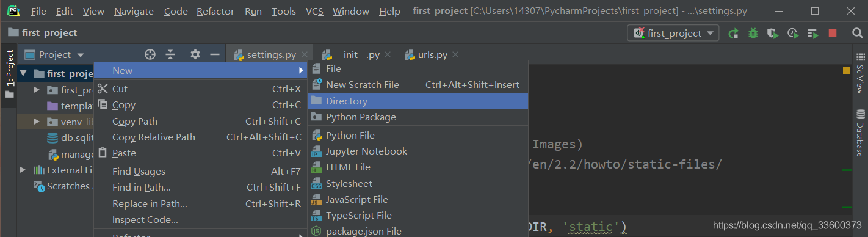Screen dimensions: 868x237
Task: Open the Navigate menu
Action: click(x=134, y=11)
